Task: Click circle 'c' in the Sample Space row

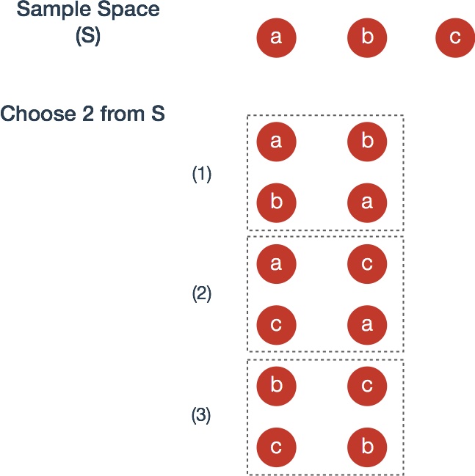Action: [455, 37]
